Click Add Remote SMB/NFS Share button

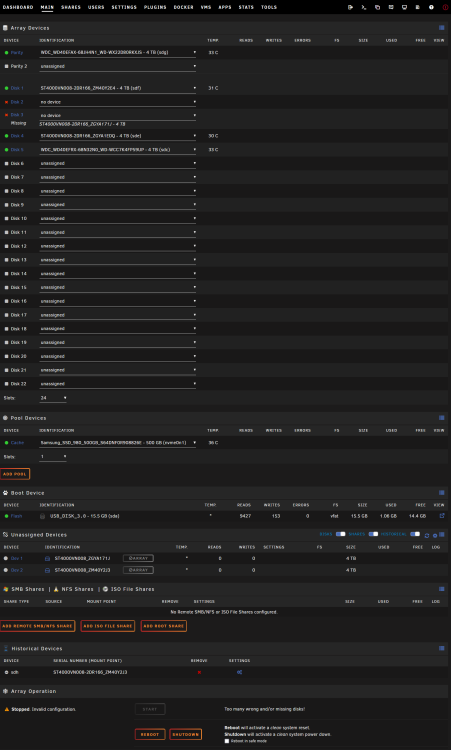(37, 626)
